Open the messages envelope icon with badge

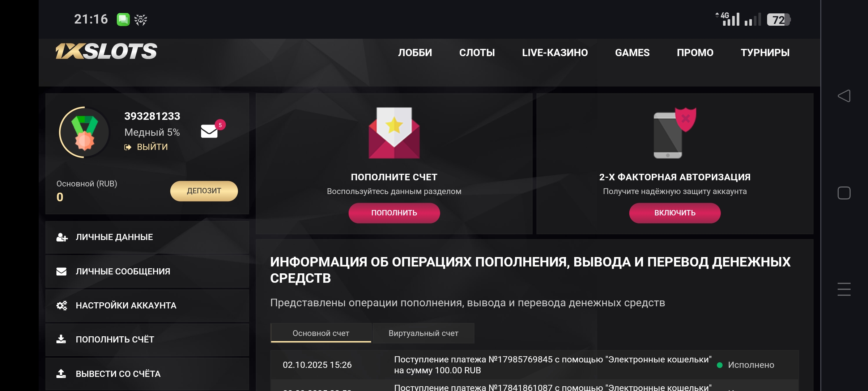210,131
